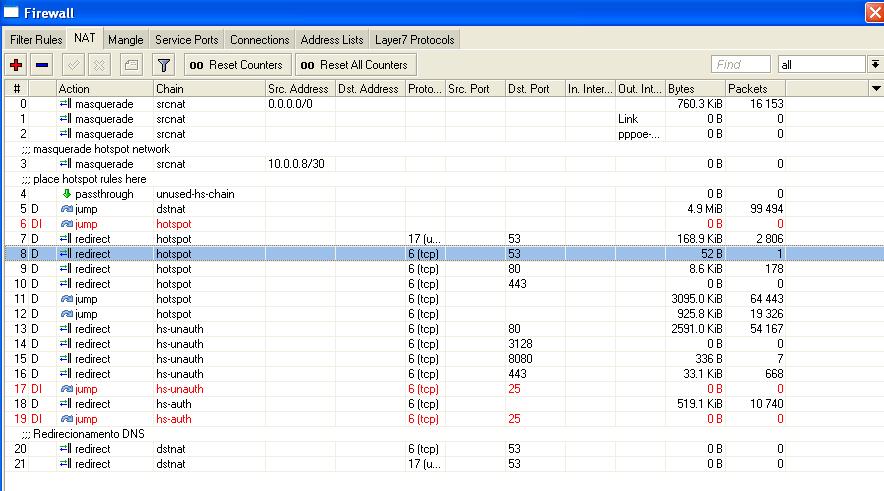The image size is (884, 491).
Task: Click masquerade icon in rule 3
Action: click(66, 164)
